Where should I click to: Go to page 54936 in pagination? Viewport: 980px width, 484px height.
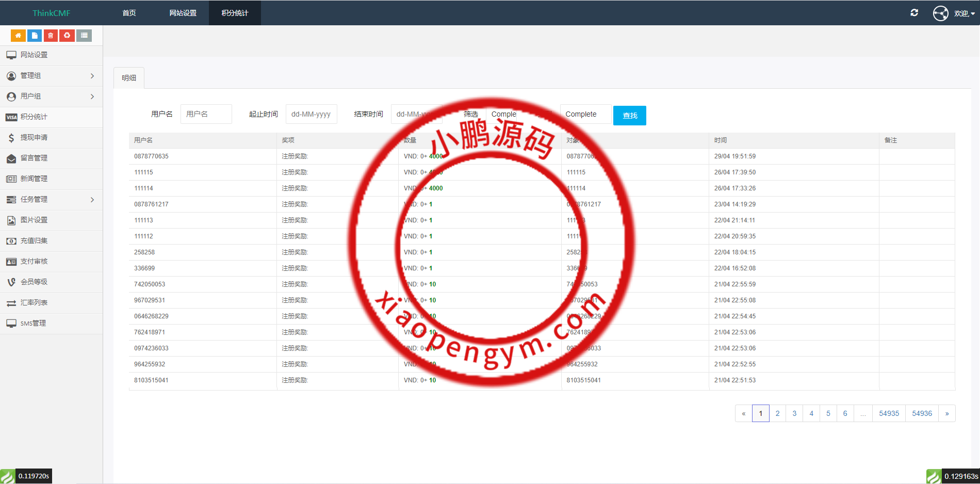click(x=921, y=413)
